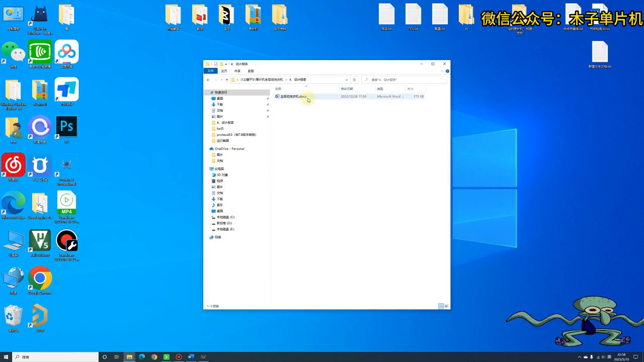Expand the system tray hidden icons chevron
The image size is (644, 362).
579,357
